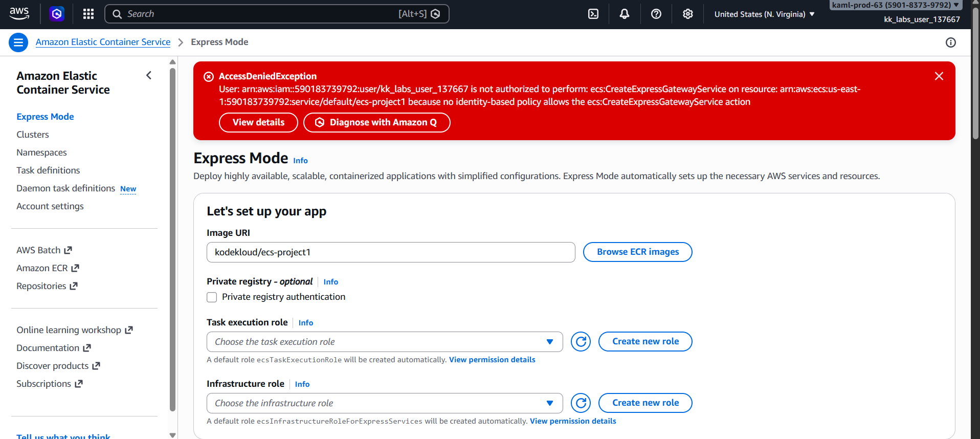Open Info link next to Express Mode heading
This screenshot has height=439, width=980.
click(x=300, y=161)
